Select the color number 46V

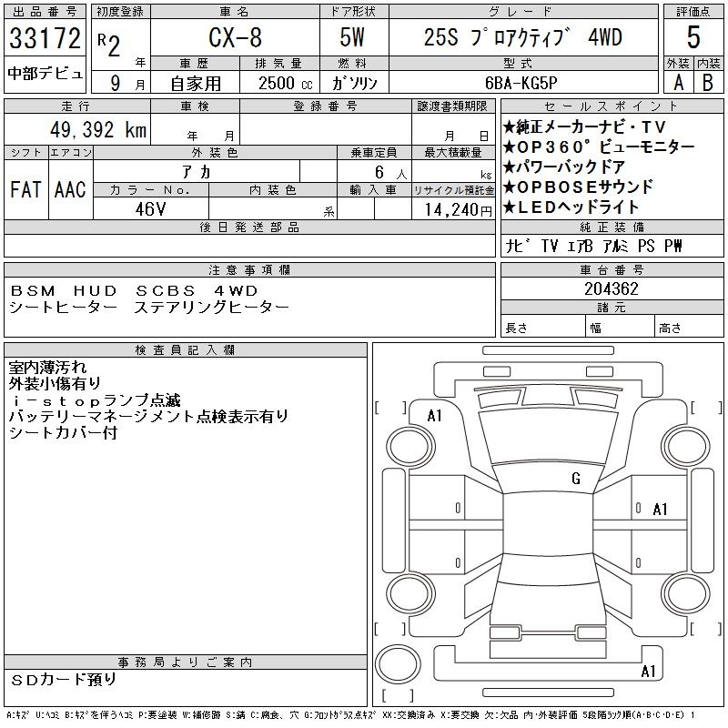coord(150,209)
